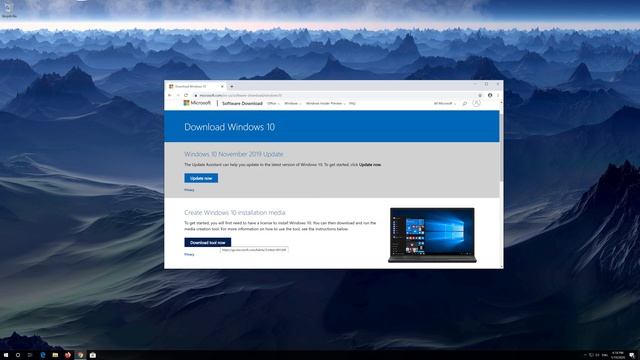Image resolution: width=640 pixels, height=360 pixels.
Task: Click the site search magnifier icon
Action: [x=464, y=104]
